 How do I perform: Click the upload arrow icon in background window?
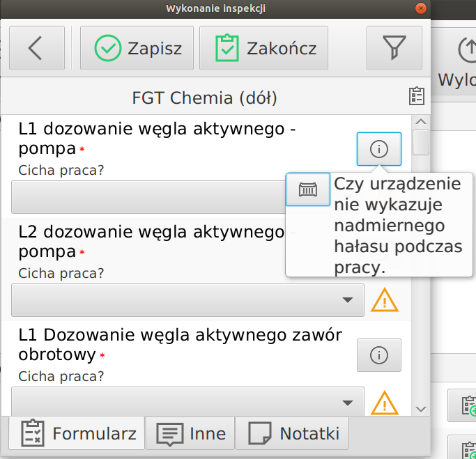tap(467, 50)
